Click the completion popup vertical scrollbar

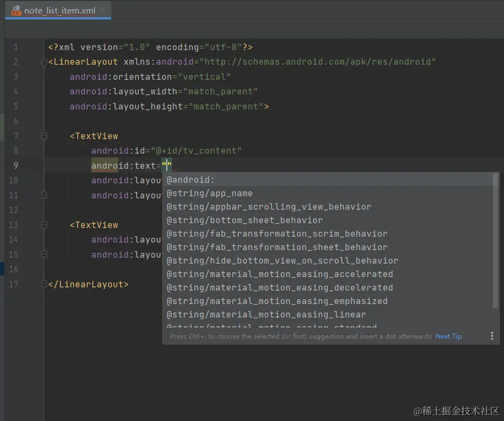pos(496,241)
